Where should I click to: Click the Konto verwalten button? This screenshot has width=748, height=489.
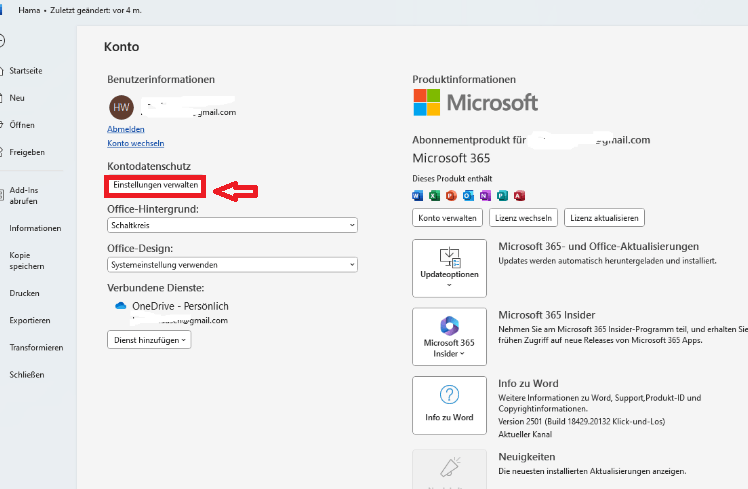447,218
